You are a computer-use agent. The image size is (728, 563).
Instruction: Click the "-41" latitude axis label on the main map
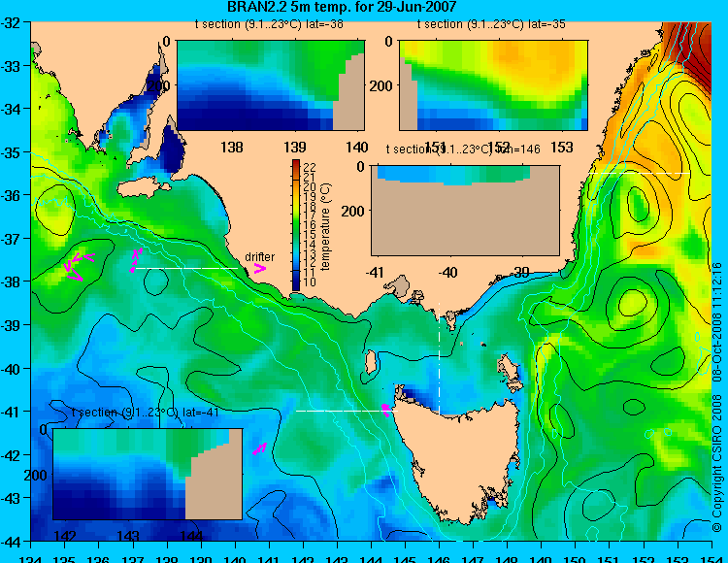(x=11, y=412)
